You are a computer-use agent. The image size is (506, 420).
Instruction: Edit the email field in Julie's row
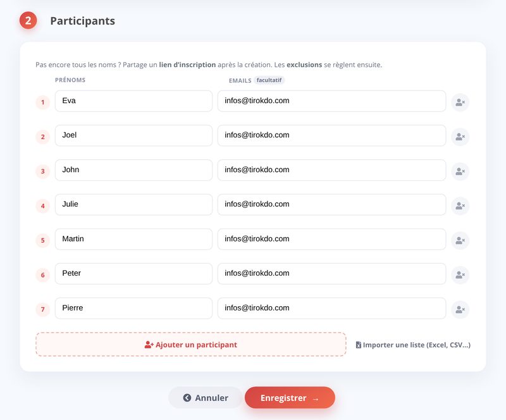tap(331, 205)
